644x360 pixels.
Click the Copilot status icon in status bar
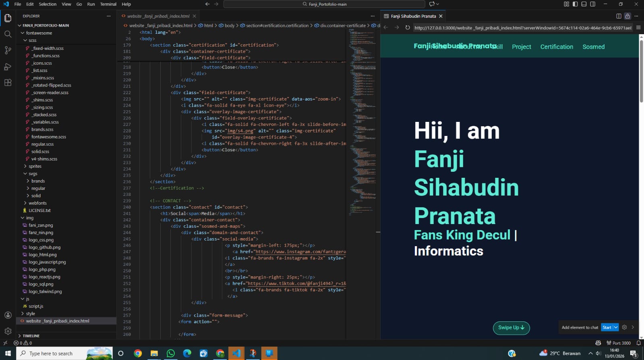(598, 343)
